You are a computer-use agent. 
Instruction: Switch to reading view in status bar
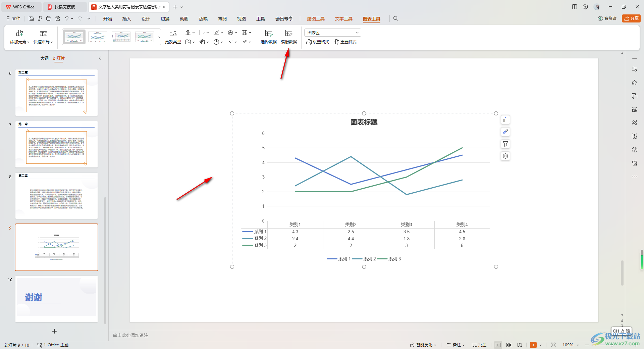(x=520, y=345)
